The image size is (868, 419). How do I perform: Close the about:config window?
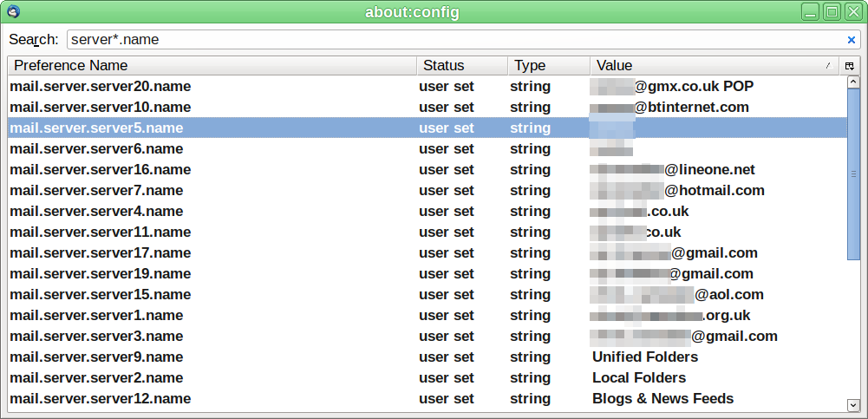click(852, 11)
